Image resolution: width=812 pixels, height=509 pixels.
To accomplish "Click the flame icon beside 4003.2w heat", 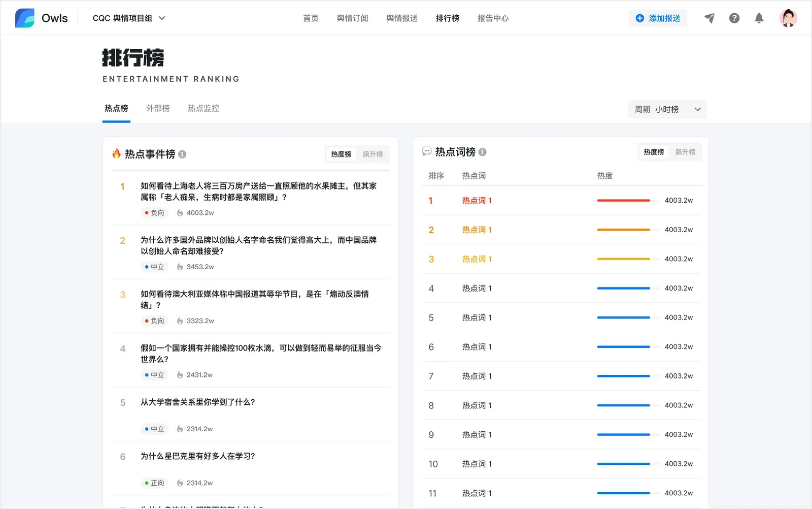I will (180, 213).
